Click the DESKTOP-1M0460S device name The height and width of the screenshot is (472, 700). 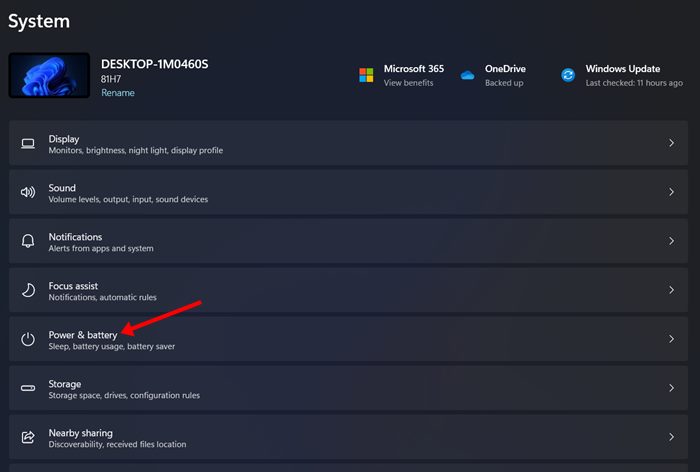tap(154, 64)
